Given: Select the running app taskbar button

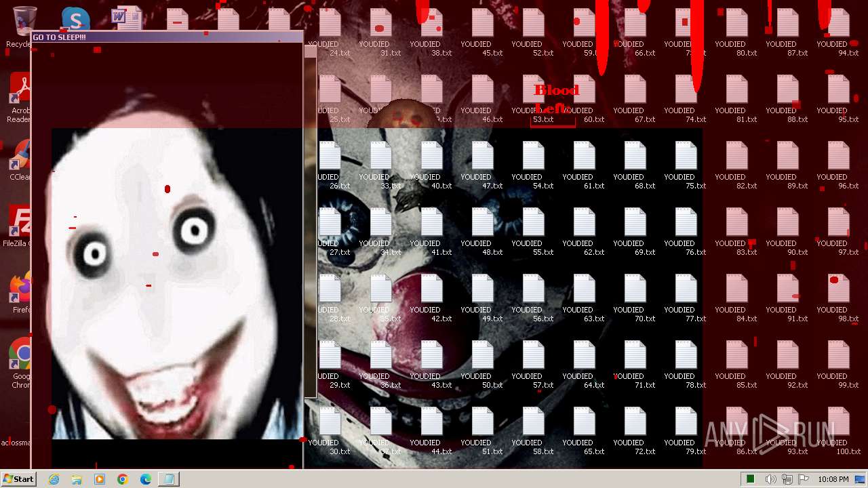Looking at the screenshot, I should tap(169, 479).
